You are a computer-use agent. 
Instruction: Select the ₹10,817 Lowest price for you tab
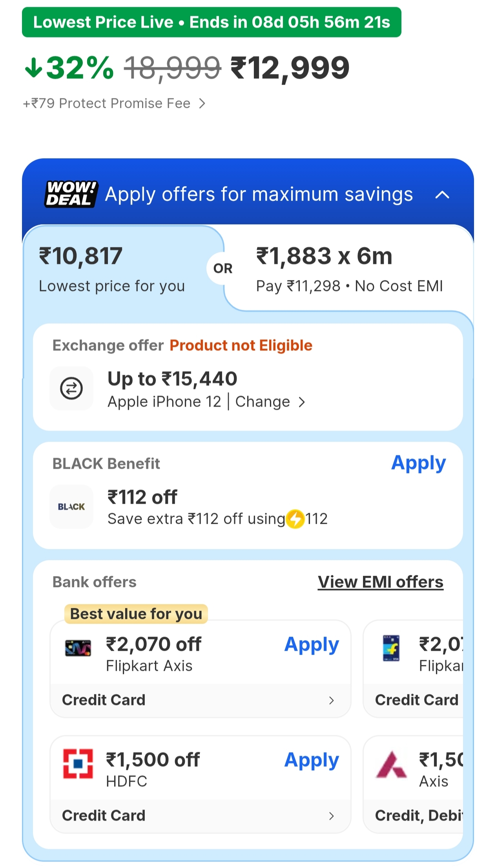(x=112, y=269)
